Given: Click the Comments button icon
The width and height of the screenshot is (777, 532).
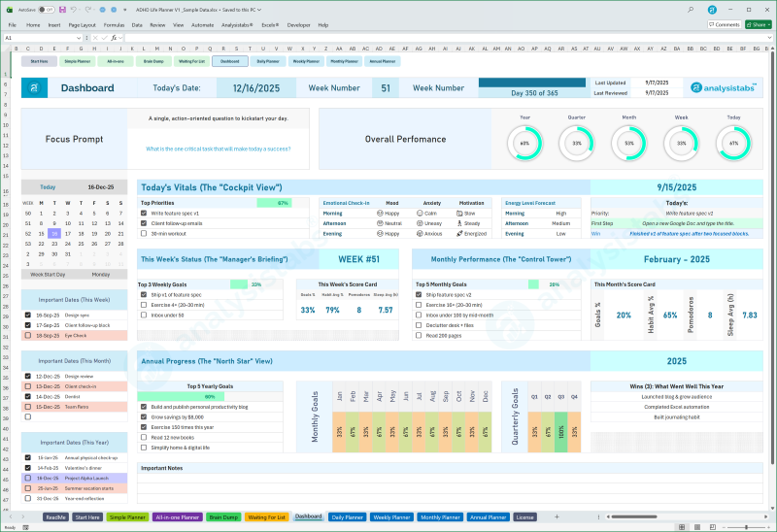Looking at the screenshot, I should [724, 24].
